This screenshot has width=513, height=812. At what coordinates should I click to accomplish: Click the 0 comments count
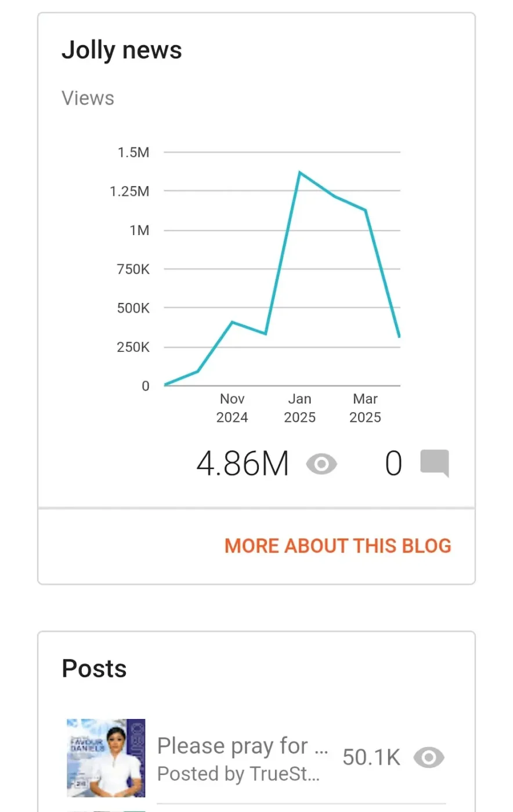pyautogui.click(x=393, y=464)
